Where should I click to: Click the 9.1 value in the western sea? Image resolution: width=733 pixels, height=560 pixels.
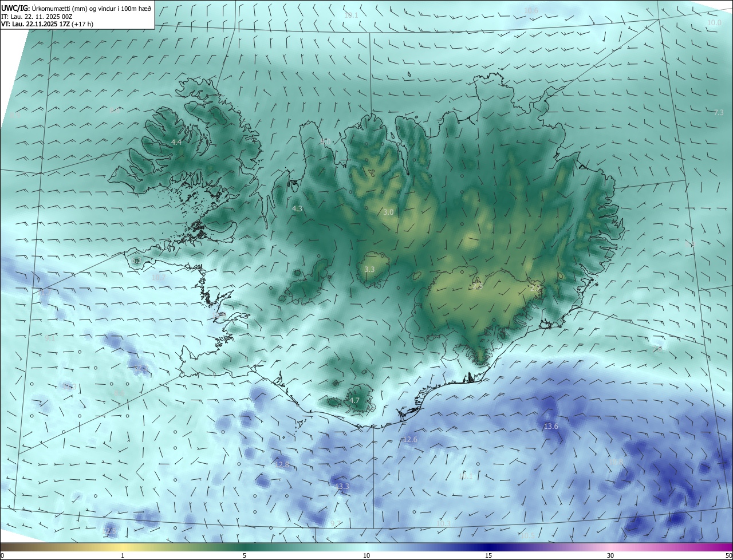(50, 338)
